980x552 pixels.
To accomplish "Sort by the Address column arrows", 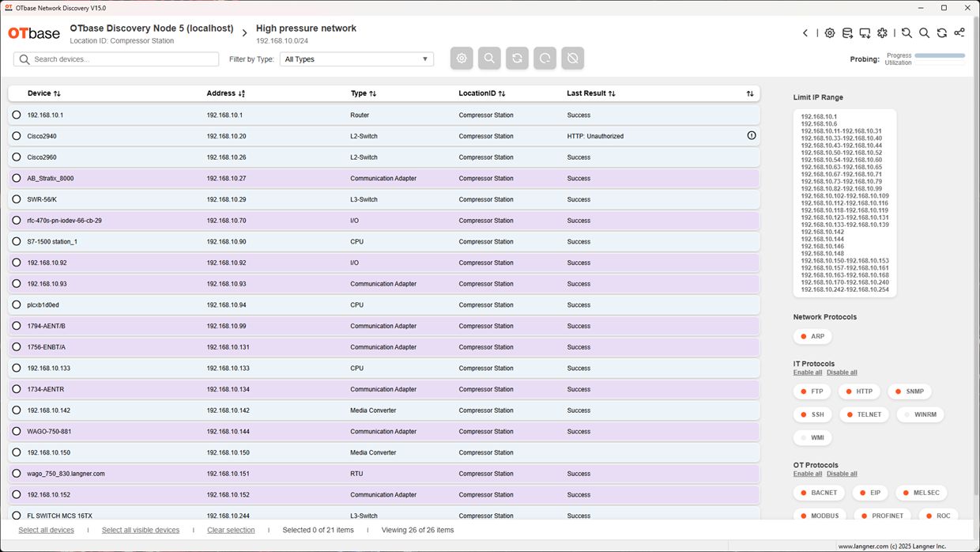I will (x=242, y=93).
